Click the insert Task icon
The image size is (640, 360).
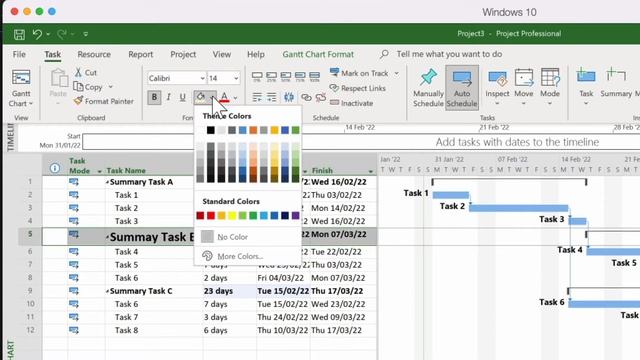tap(586, 77)
